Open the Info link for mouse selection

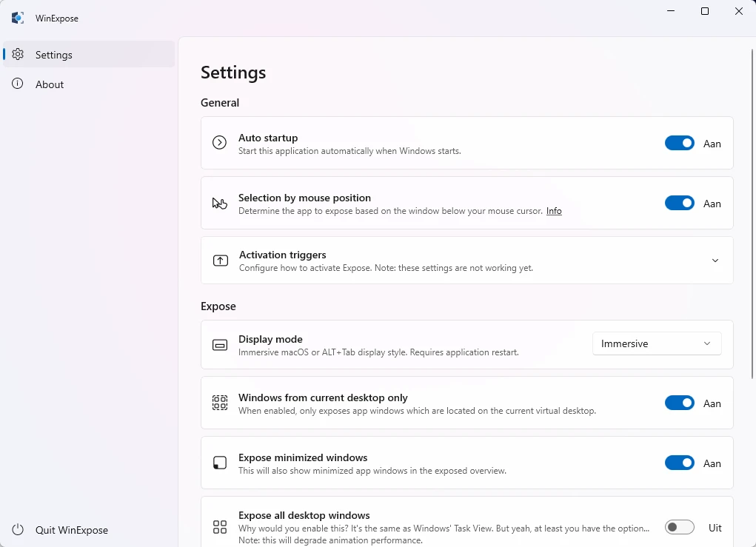click(554, 211)
